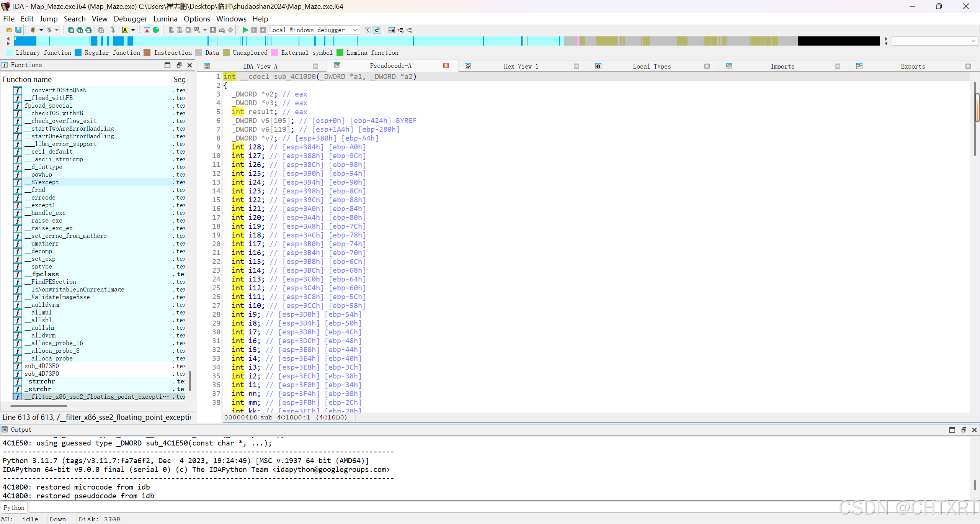Image resolution: width=980 pixels, height=524 pixels.
Task: Click the sub_4C10D0 function name in pseudocode
Action: click(x=295, y=76)
